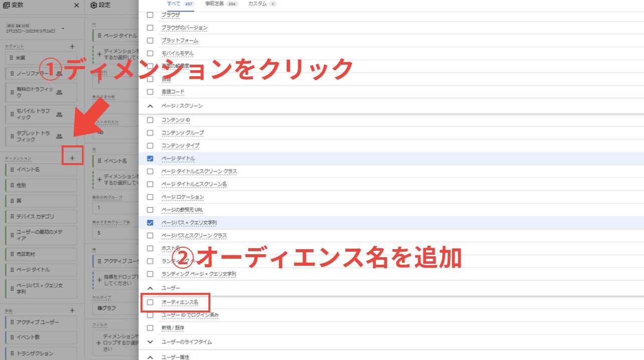Check the ブラウザのバージョン checkbox
The image size is (644, 360).
coord(150,28)
